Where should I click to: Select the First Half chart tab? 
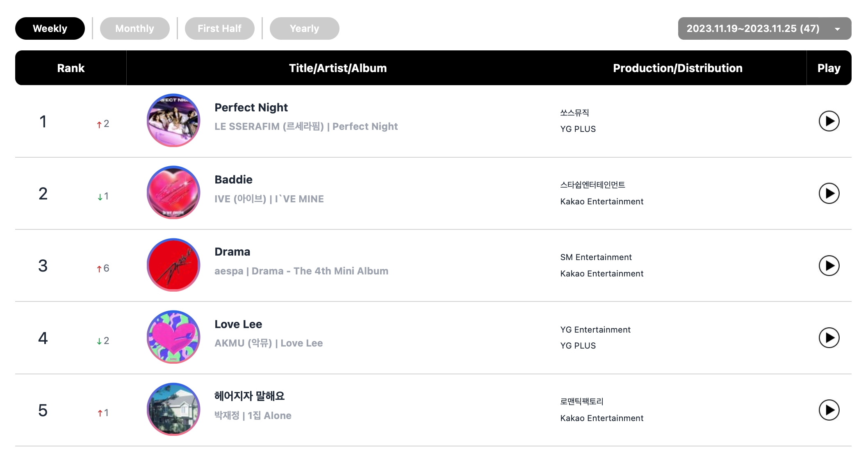[x=219, y=29]
